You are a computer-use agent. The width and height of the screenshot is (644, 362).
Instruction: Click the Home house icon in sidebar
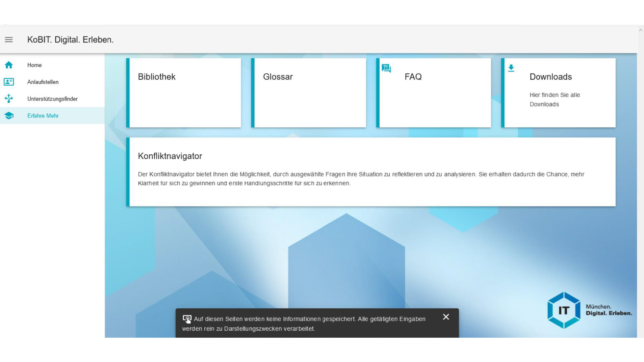pyautogui.click(x=8, y=65)
